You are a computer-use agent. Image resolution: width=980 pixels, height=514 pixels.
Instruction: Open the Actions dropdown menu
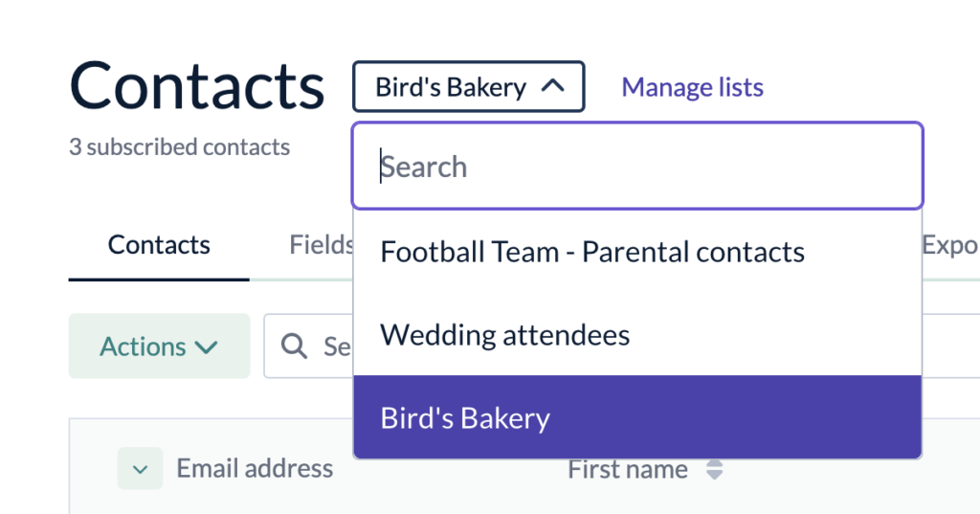[159, 346]
